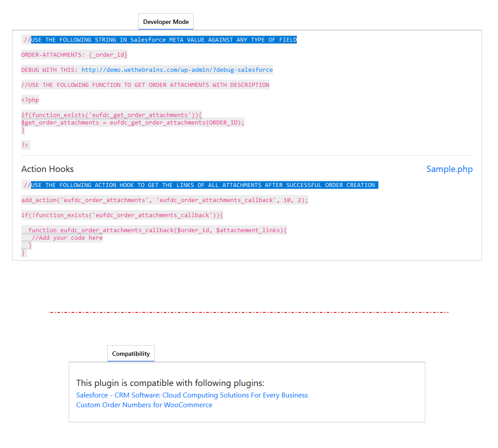This screenshot has height=448, width=498.
Task: Open Custom Order Numbers for WooCommerce link
Action: point(144,405)
